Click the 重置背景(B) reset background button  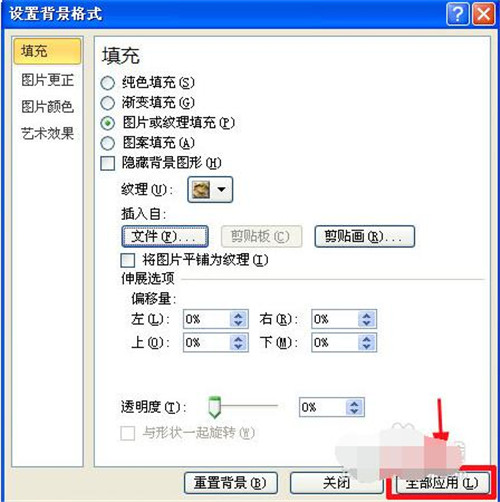tap(231, 483)
